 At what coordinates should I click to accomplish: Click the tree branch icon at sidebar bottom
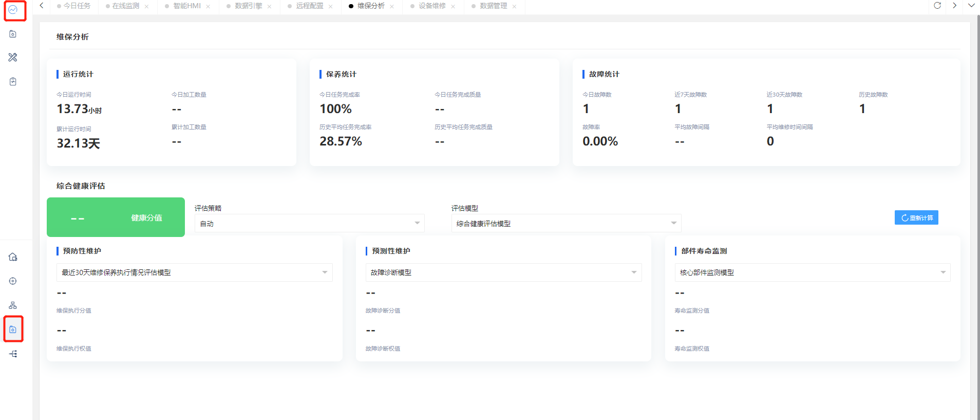point(13,354)
